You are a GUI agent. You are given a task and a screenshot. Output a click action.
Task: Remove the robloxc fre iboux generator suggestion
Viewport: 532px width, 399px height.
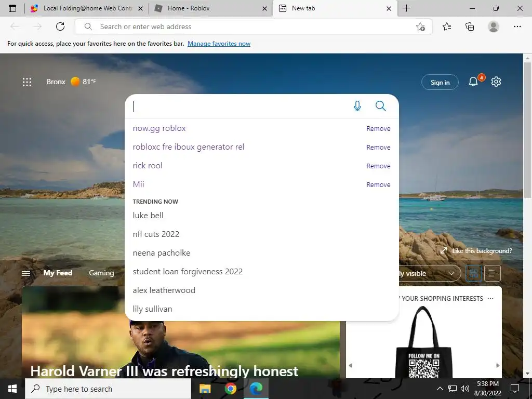(x=378, y=147)
